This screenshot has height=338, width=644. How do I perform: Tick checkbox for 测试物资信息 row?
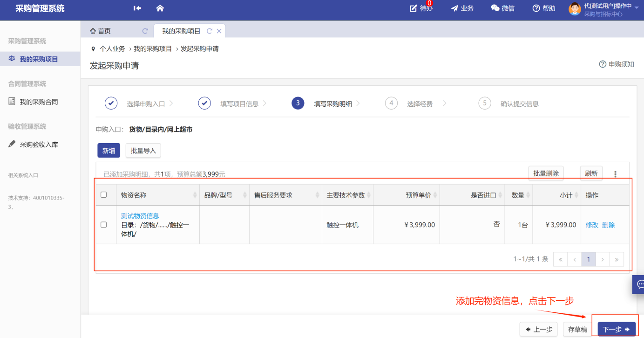point(104,225)
